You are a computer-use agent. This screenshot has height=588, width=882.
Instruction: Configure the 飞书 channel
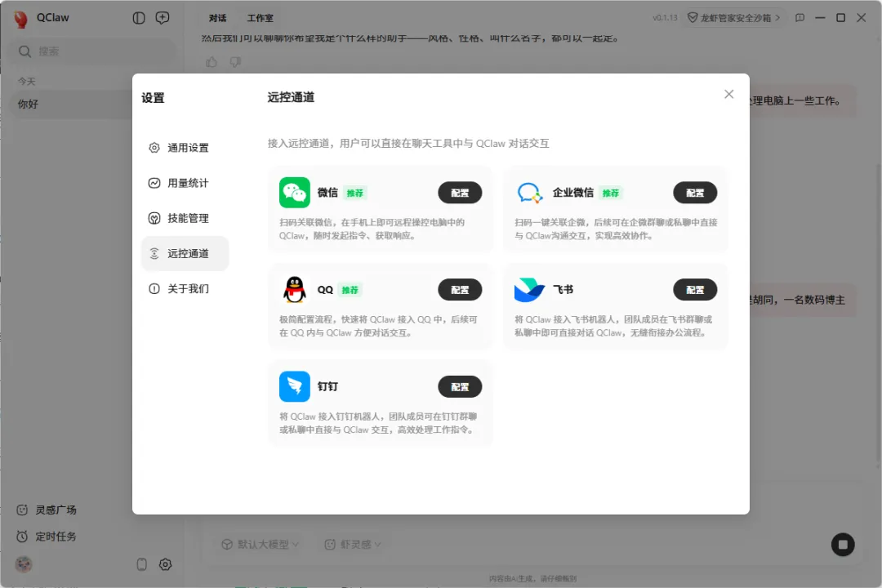tap(695, 290)
